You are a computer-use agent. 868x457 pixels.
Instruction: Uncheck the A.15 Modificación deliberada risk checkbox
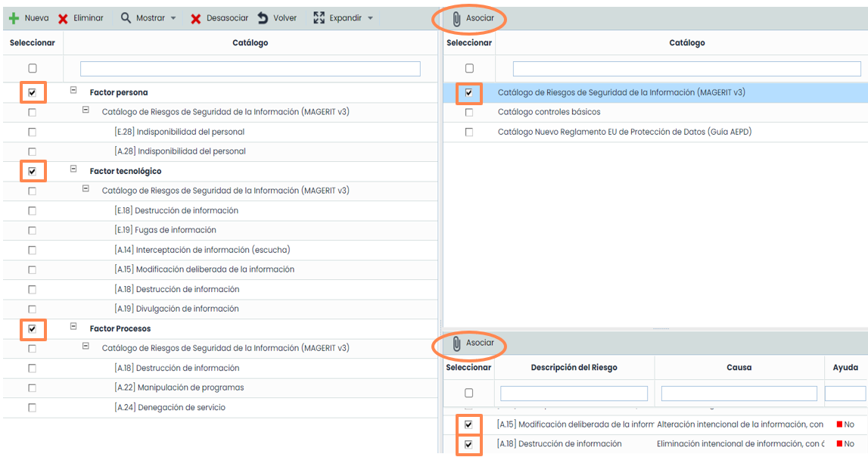(x=468, y=424)
